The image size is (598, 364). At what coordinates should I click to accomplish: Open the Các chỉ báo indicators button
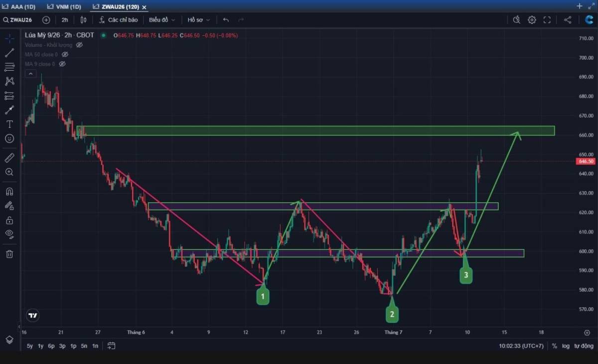[x=118, y=20]
